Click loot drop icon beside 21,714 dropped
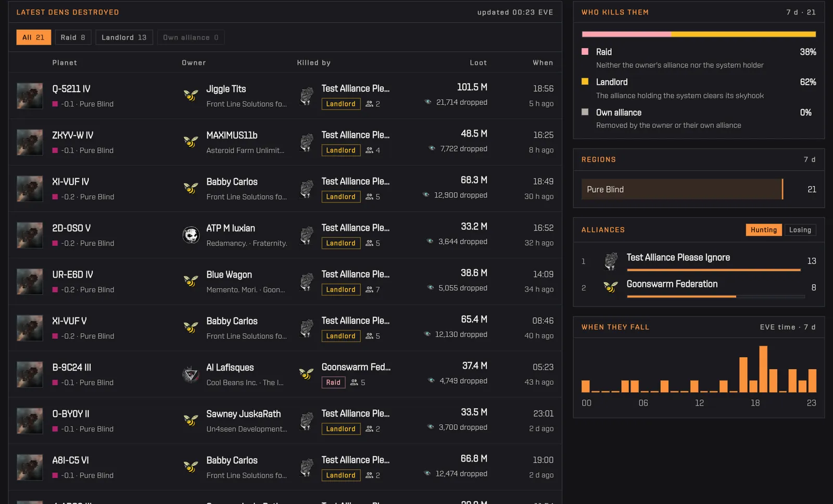This screenshot has width=833, height=504. 428,102
